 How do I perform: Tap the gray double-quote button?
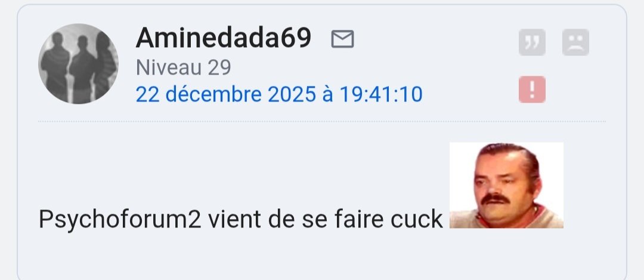[532, 42]
